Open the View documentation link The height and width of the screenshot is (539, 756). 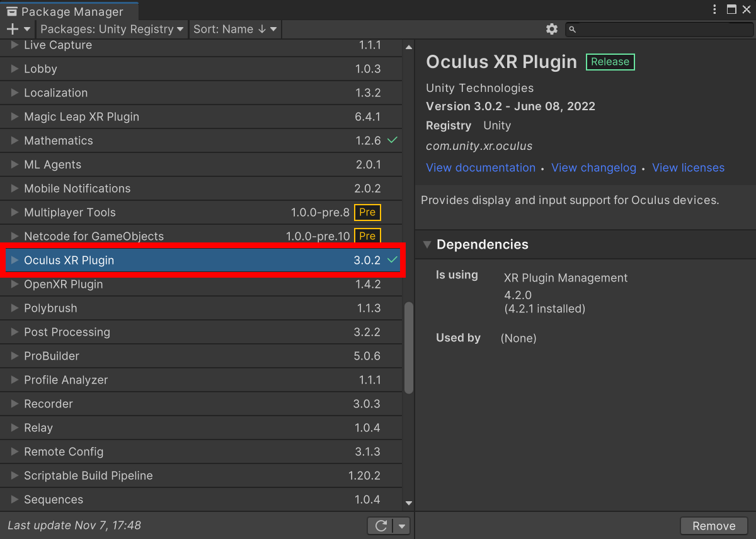pos(481,167)
